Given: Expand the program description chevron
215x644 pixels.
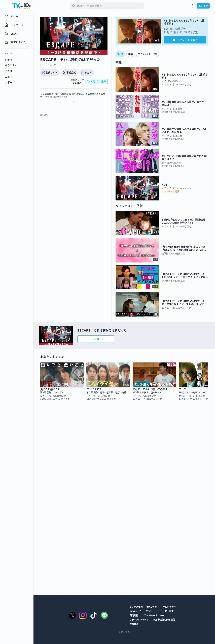Looking at the screenshot, I should click(74, 101).
